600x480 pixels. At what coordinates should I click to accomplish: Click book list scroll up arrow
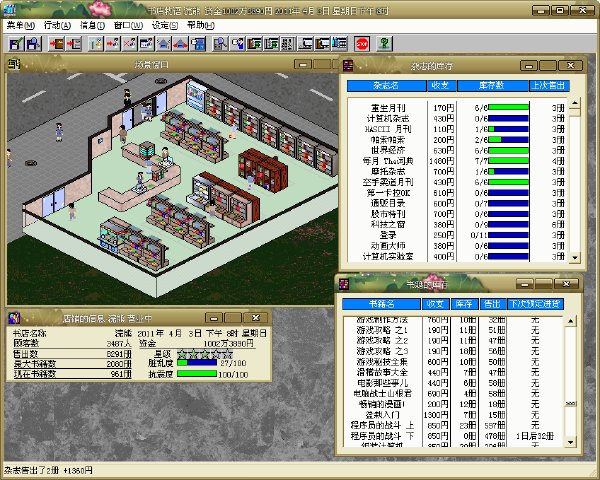coord(570,321)
